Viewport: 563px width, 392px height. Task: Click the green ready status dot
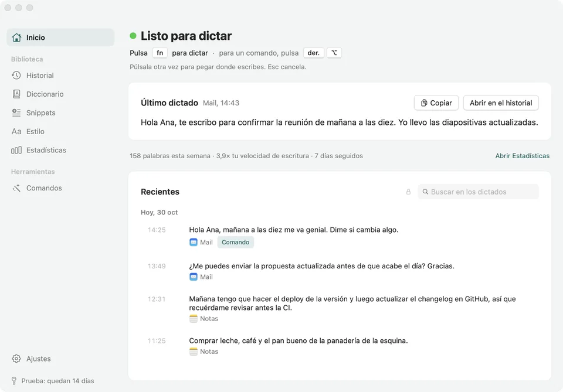[133, 36]
